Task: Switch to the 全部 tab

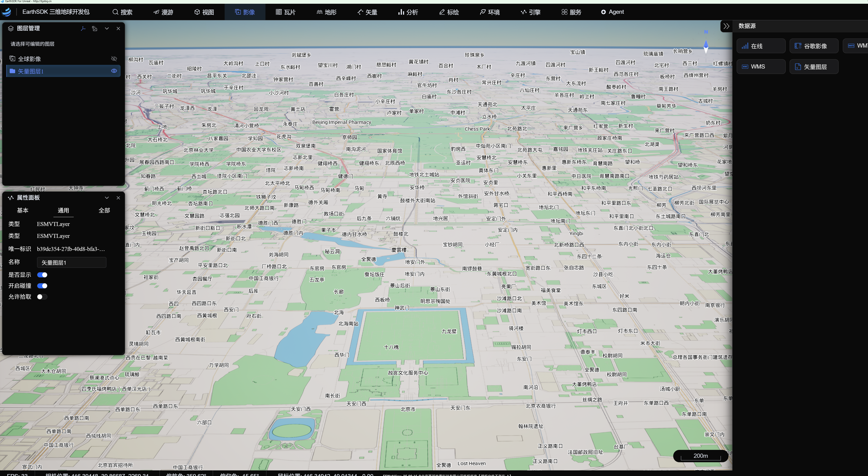Action: click(104, 211)
